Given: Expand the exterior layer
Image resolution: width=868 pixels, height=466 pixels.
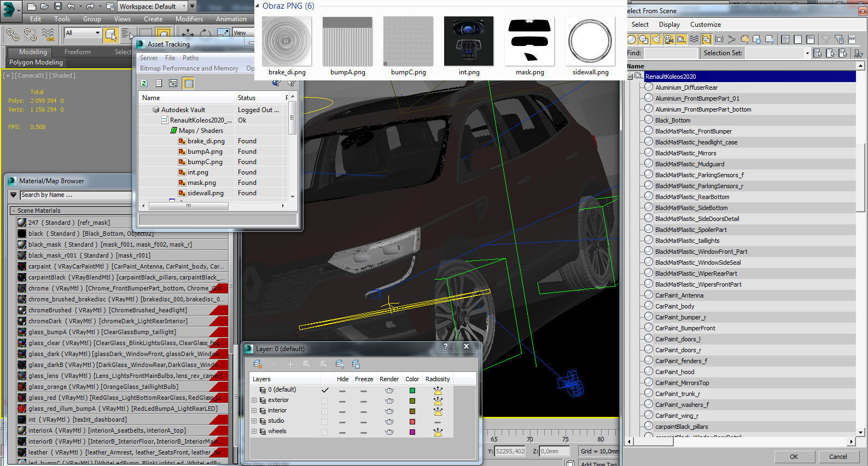Looking at the screenshot, I should click(254, 400).
